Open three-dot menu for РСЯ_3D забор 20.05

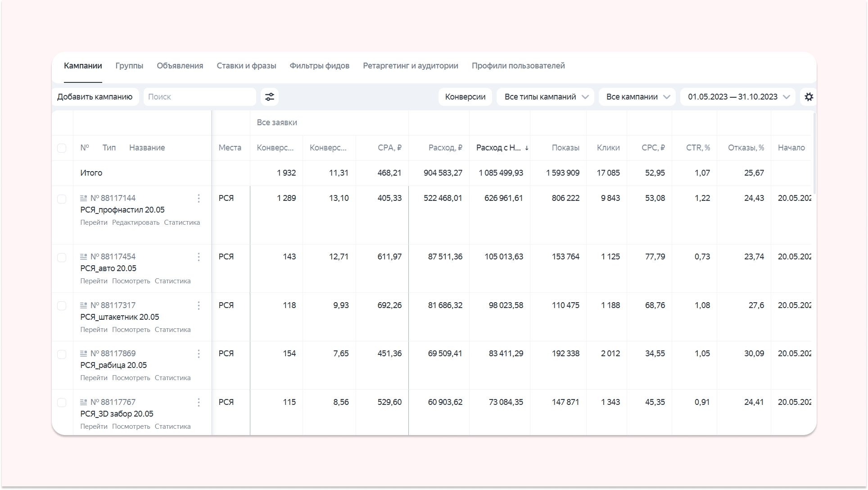coord(199,403)
